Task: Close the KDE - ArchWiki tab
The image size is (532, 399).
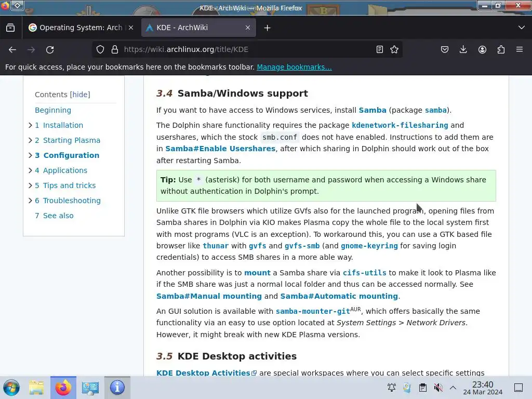Action: click(x=248, y=28)
